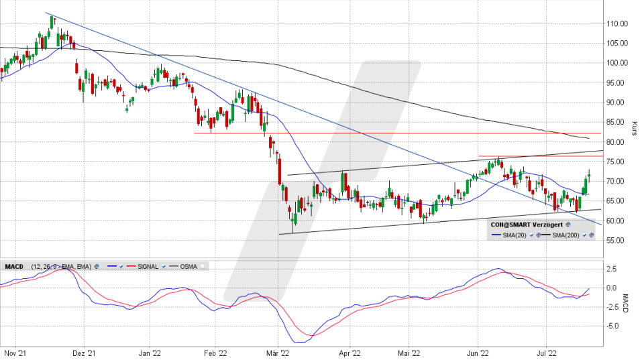Viewport: 644px width, 362px height.
Task: Click the Feb '22 date axis label
Action: point(215,353)
